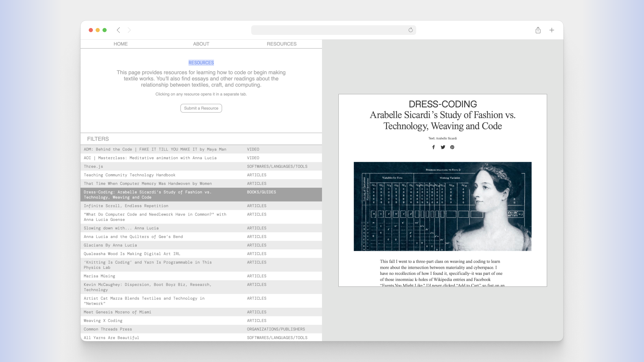Open the Weaving X Coding resource
The image size is (644, 362).
(x=103, y=321)
